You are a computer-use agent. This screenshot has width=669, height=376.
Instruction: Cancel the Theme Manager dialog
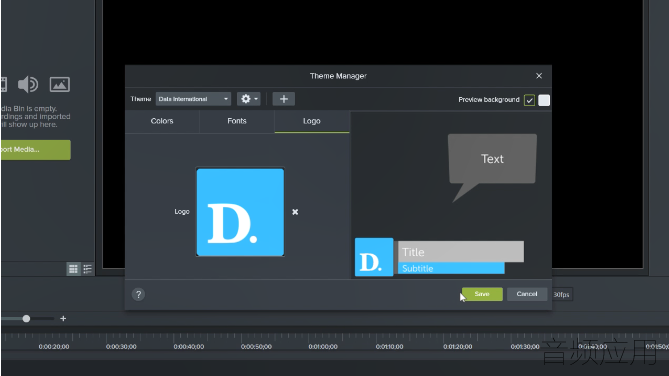click(x=527, y=294)
